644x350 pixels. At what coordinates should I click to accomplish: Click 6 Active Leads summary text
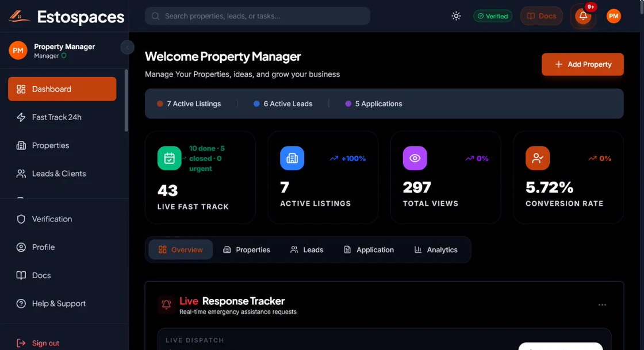288,104
